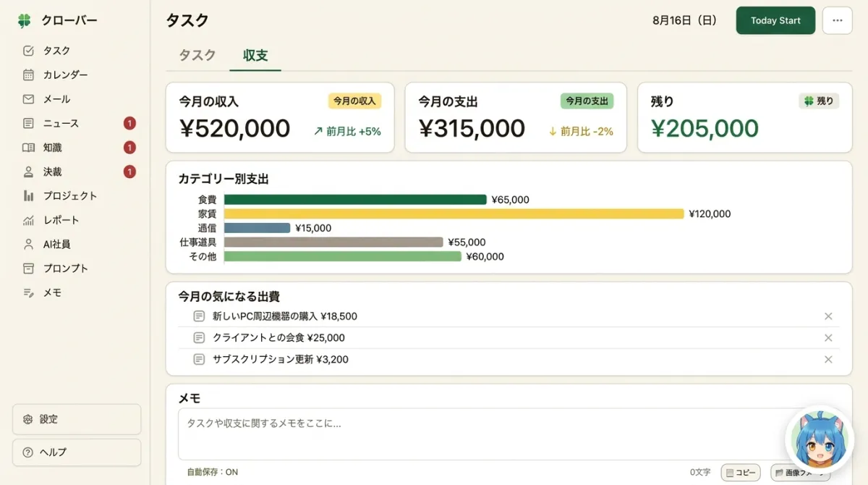Open the three-dot more menu
Image resolution: width=868 pixels, height=485 pixels.
tap(838, 20)
